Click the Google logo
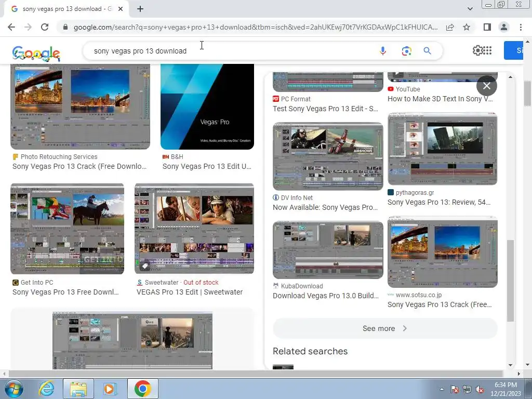 pyautogui.click(x=36, y=54)
